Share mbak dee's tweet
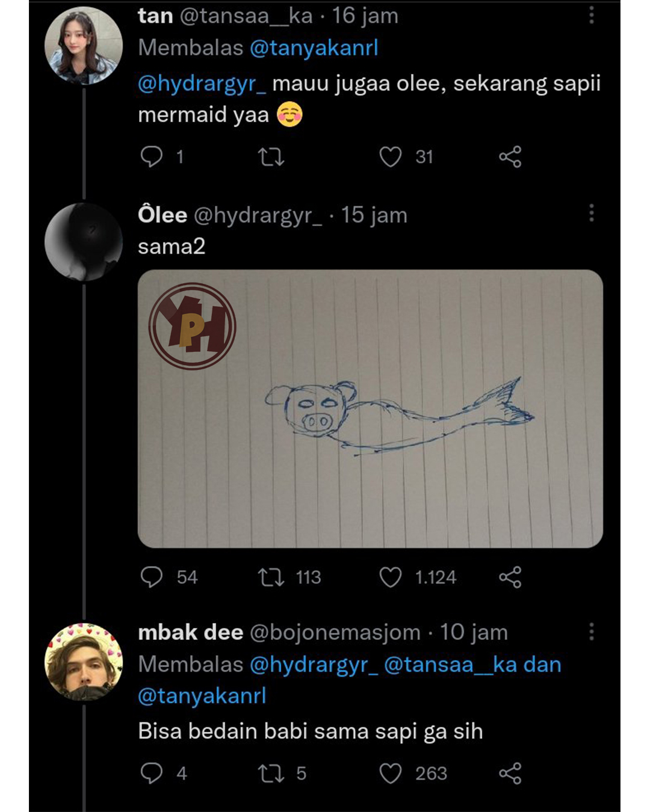The width and height of the screenshot is (650, 812). 510,773
